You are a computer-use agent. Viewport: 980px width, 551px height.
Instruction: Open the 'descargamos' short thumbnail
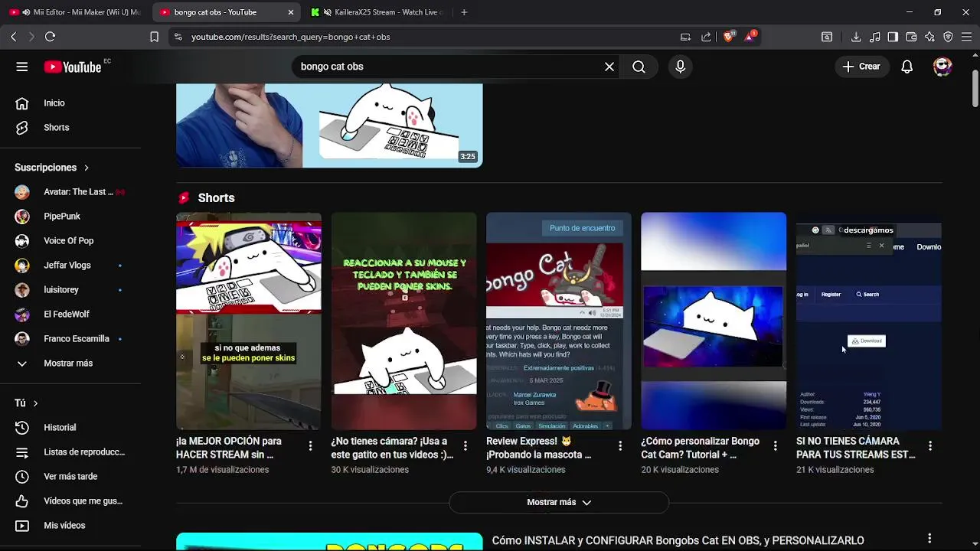[869, 321]
